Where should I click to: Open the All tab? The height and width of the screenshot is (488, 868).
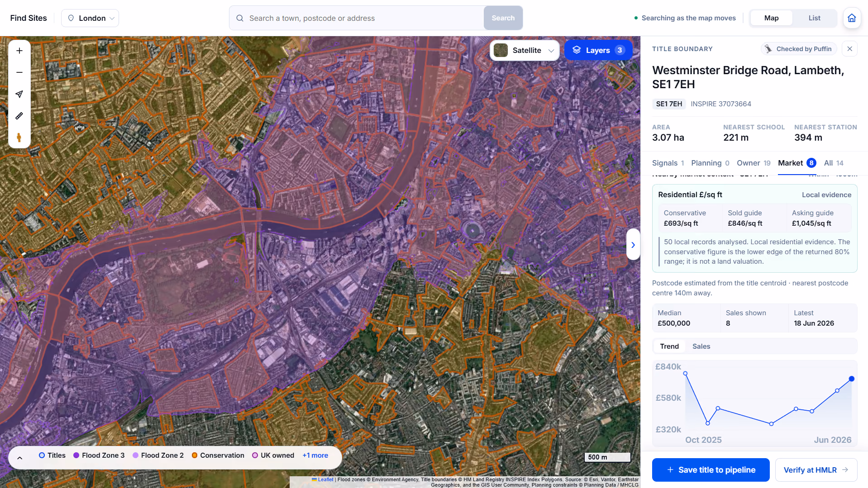click(834, 163)
